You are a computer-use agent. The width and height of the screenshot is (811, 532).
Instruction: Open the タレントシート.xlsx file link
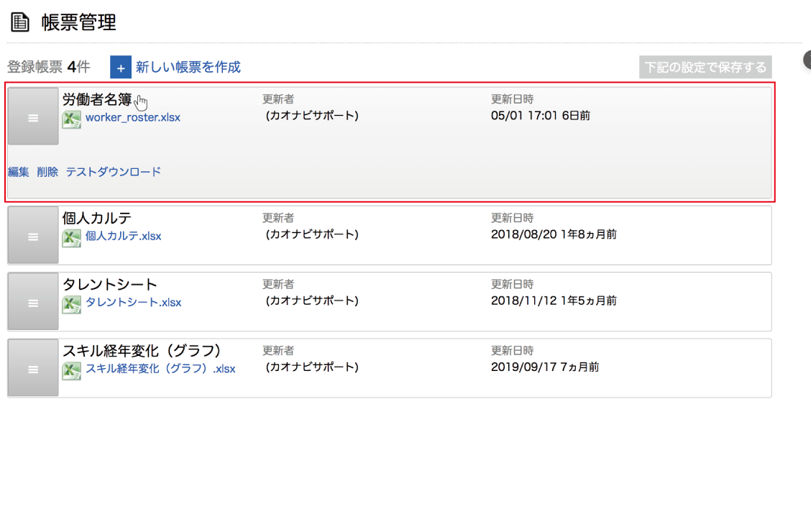(133, 303)
